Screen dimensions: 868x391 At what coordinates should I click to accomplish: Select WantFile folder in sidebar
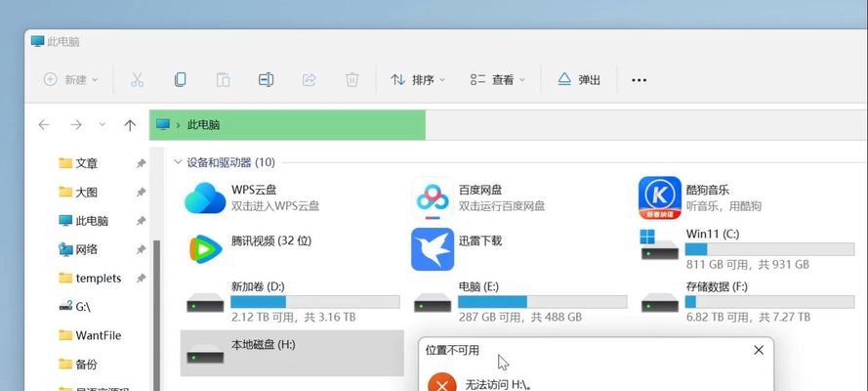(x=89, y=335)
